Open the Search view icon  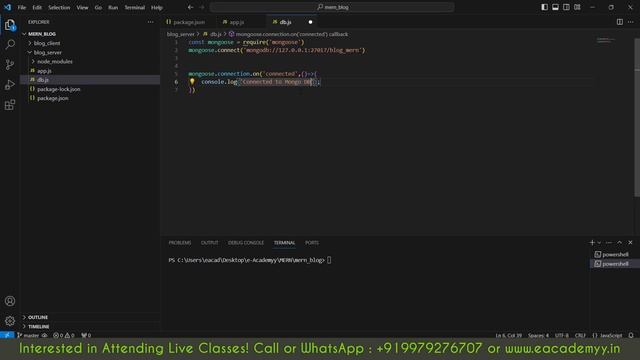pyautogui.click(x=10, y=44)
